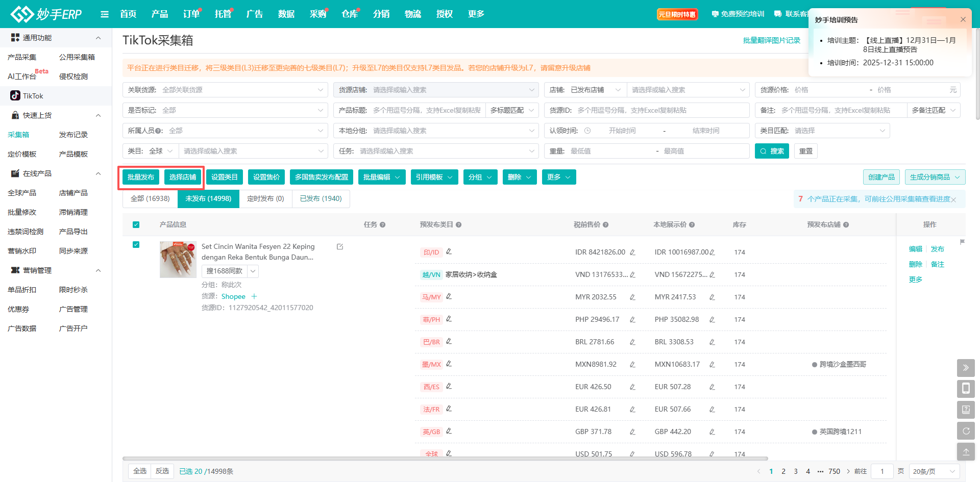The height and width of the screenshot is (482, 980).
Task: Open the 搜1688同款 dropdown arrow
Action: coord(253,271)
